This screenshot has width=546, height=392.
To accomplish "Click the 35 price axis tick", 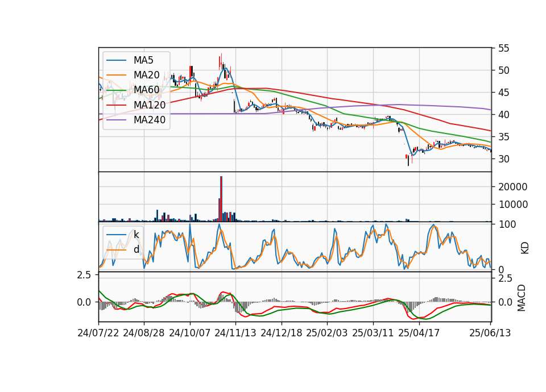I will [503, 137].
